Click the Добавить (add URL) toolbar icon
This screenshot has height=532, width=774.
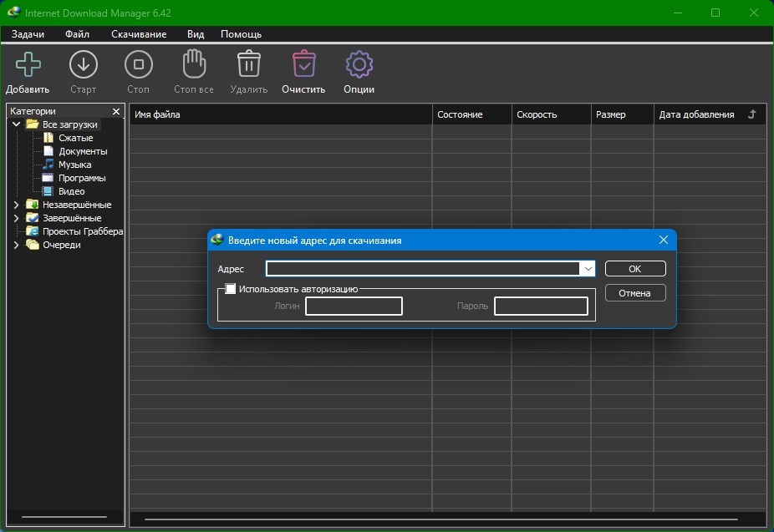28,64
